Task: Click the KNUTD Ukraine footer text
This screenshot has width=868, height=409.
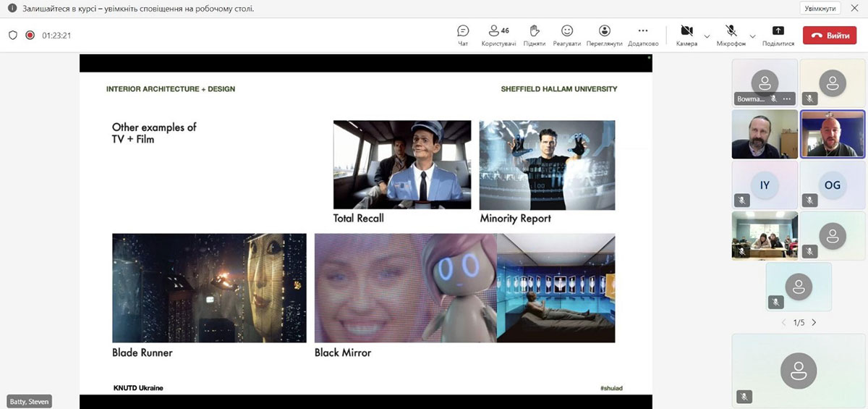Action: [138, 388]
